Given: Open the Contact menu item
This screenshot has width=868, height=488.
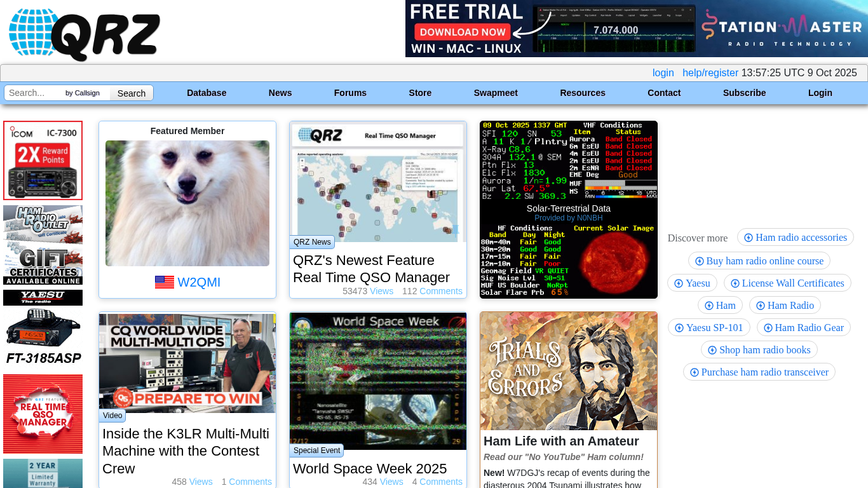Looking at the screenshot, I should coord(664,93).
